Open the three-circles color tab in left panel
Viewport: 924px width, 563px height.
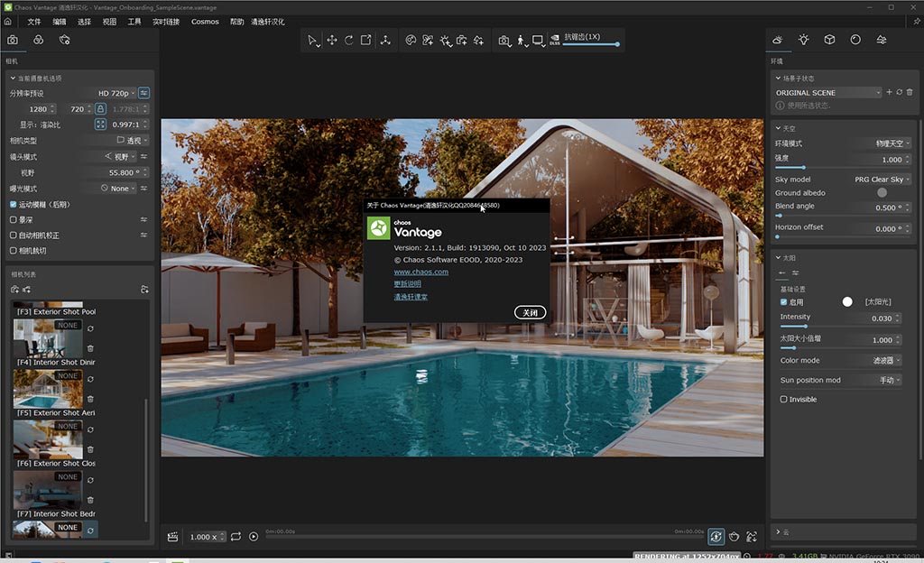(x=38, y=40)
